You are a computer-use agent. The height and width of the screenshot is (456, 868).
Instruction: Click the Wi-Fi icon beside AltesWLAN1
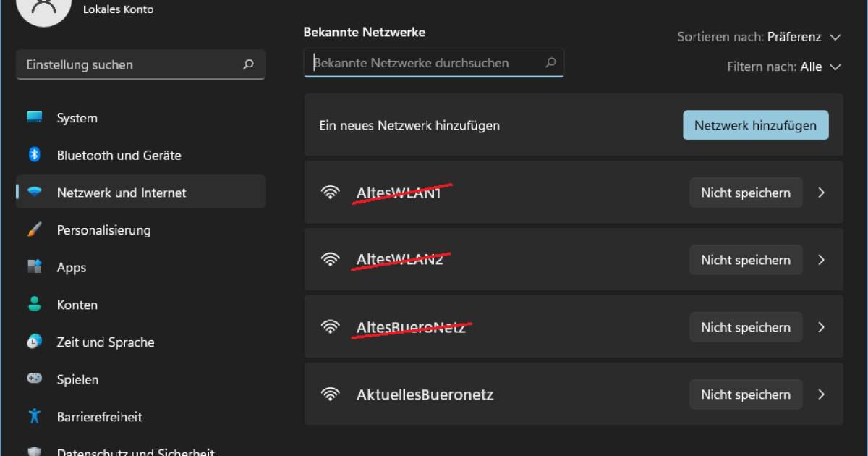click(x=331, y=192)
